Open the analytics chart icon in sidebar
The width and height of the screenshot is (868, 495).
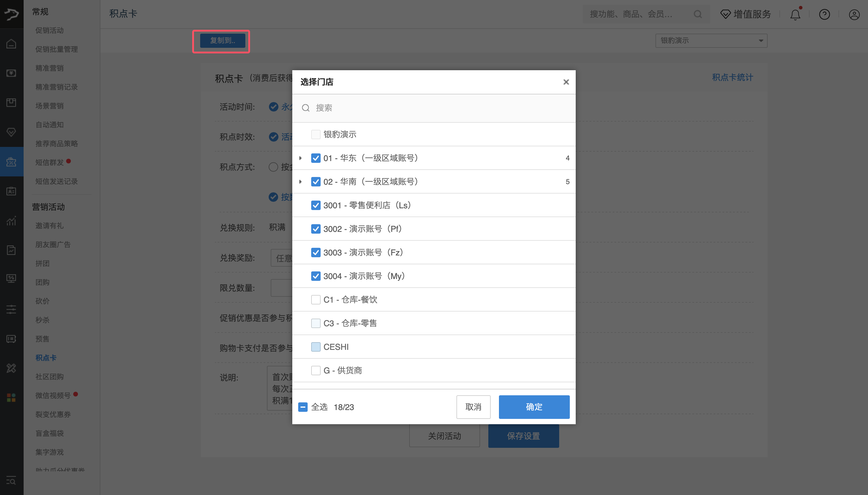pyautogui.click(x=11, y=221)
